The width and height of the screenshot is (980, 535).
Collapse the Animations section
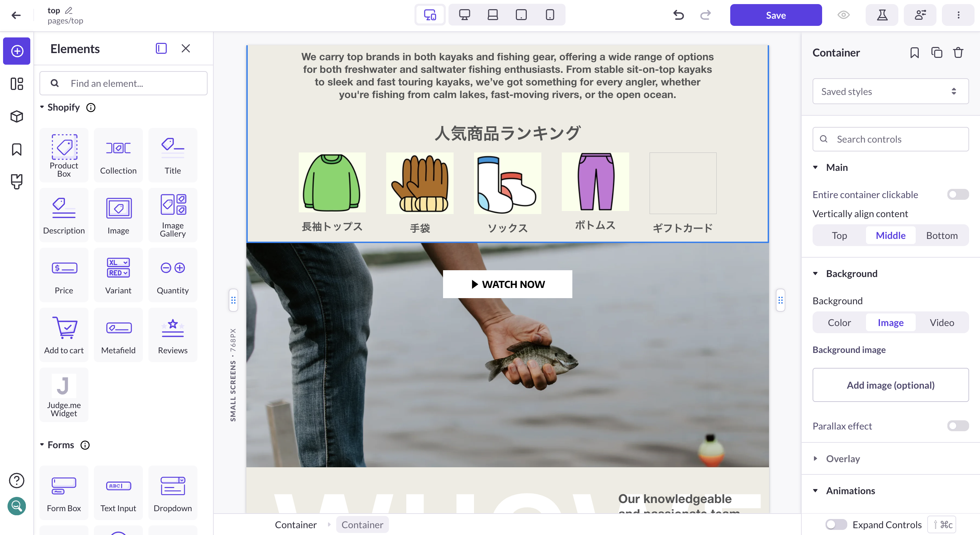815,490
